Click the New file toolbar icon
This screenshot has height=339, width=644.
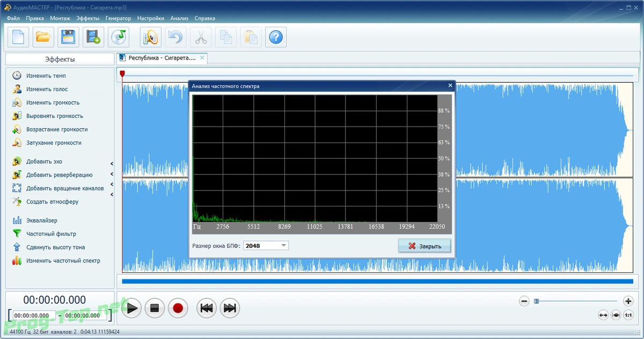pyautogui.click(x=18, y=37)
